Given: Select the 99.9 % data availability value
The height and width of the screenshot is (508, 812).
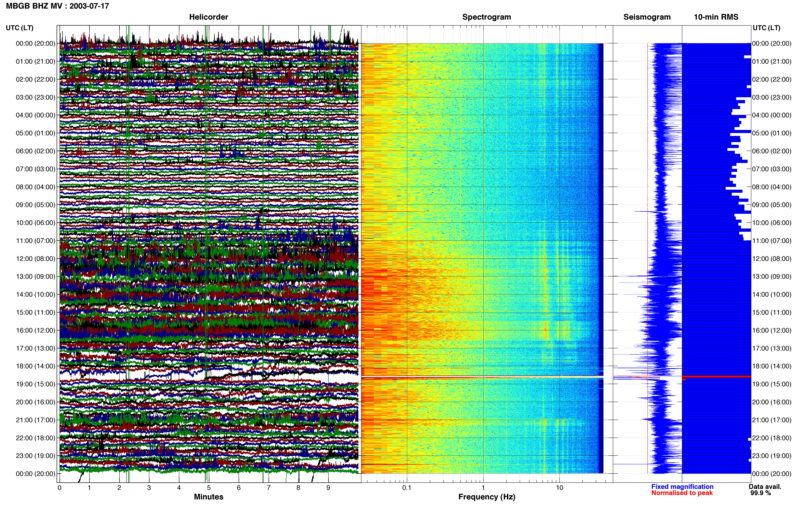Looking at the screenshot, I should coord(761,493).
